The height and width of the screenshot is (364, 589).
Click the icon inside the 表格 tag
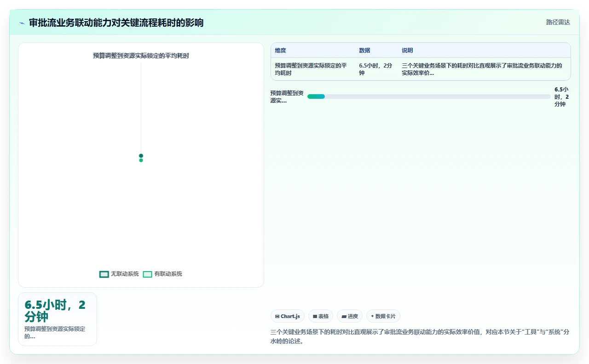tap(315, 316)
